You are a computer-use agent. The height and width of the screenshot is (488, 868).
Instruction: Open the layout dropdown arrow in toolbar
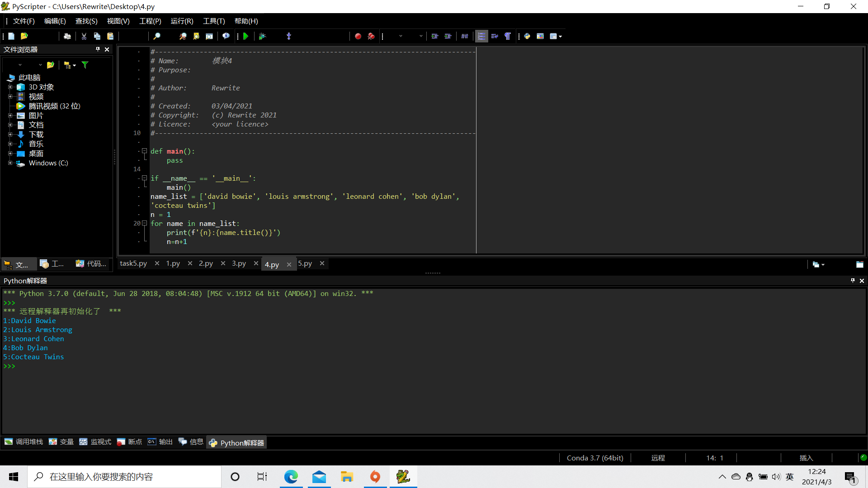pos(561,36)
